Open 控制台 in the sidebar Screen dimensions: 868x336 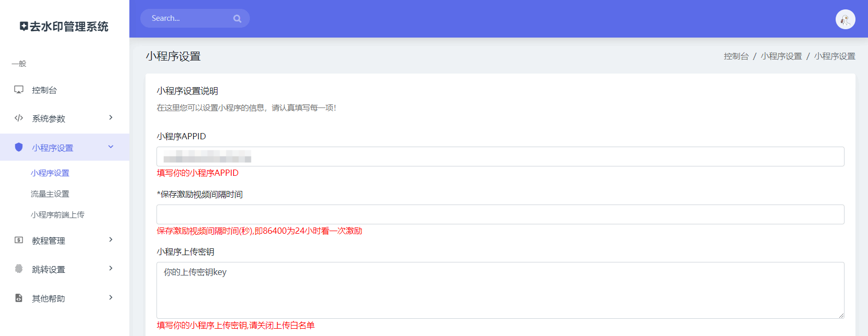(65, 90)
